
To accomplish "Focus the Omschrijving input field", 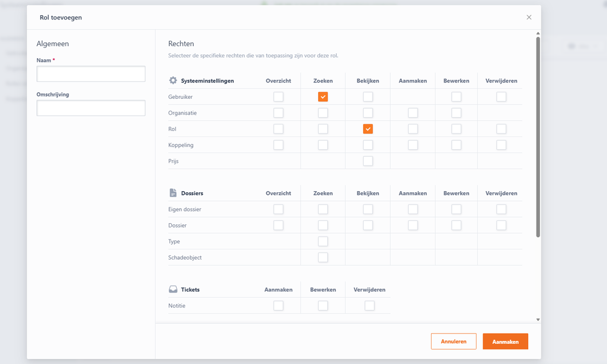I will click(91, 108).
